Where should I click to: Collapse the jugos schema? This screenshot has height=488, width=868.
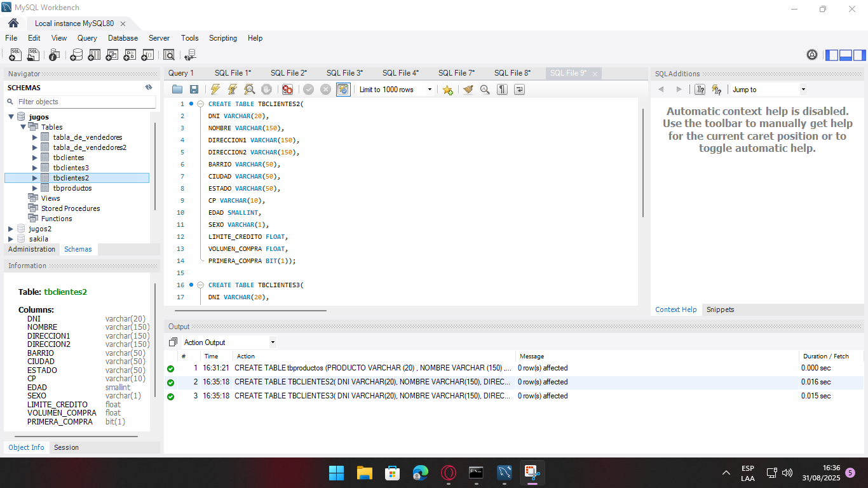tap(11, 117)
